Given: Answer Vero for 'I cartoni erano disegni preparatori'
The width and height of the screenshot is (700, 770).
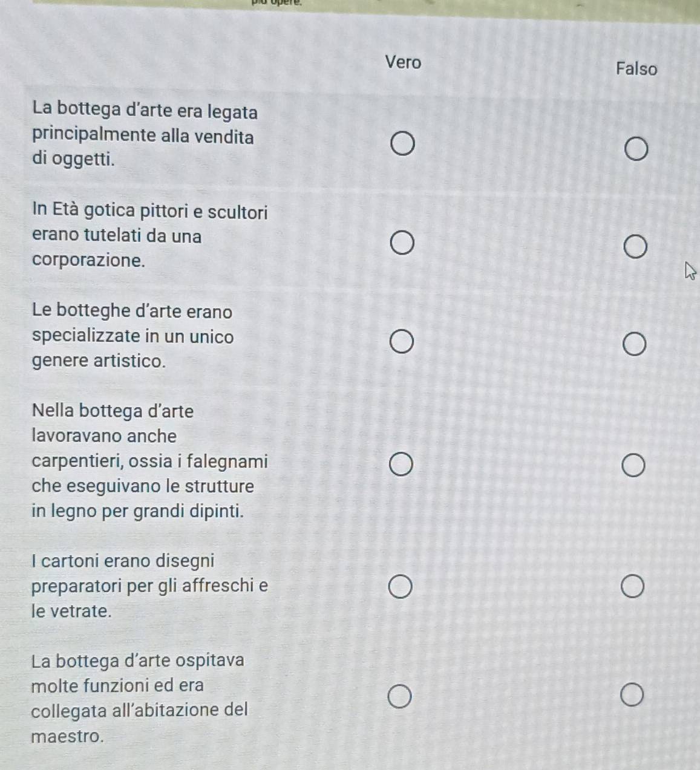Looking at the screenshot, I should click(x=401, y=587).
